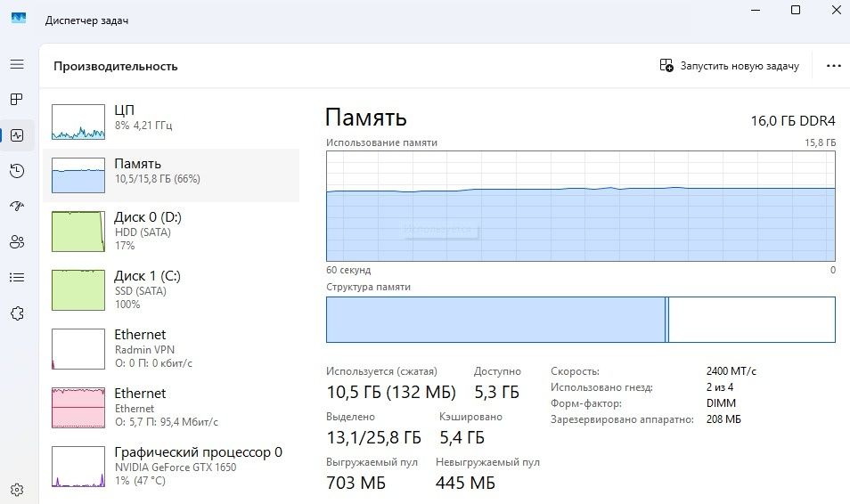Click the 'Структура памяти' label
The height and width of the screenshot is (504, 850).
[x=368, y=287]
